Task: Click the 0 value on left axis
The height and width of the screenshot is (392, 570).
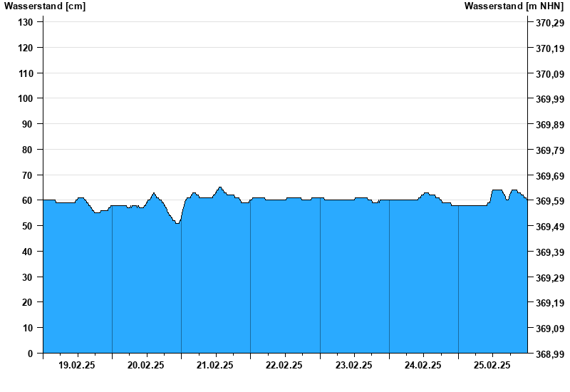Action: coord(30,354)
